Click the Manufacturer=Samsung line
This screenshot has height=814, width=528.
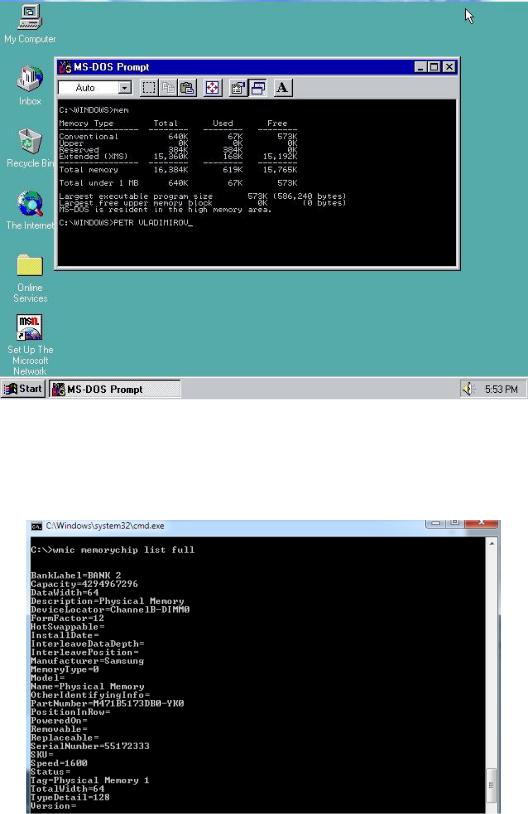87,661
